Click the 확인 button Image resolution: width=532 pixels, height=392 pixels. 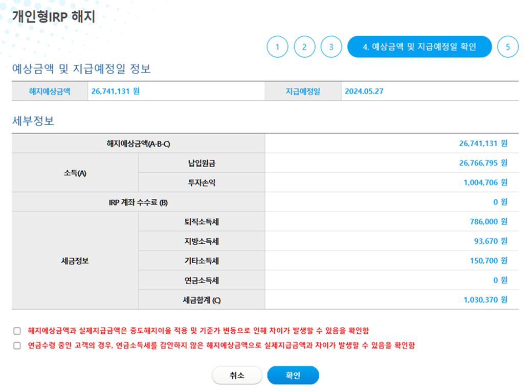[293, 375]
